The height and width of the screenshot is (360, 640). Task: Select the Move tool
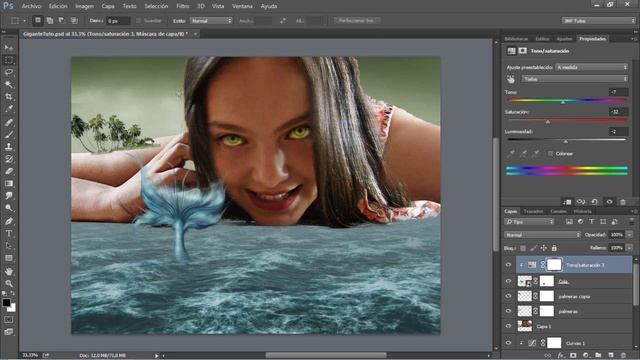click(x=9, y=48)
